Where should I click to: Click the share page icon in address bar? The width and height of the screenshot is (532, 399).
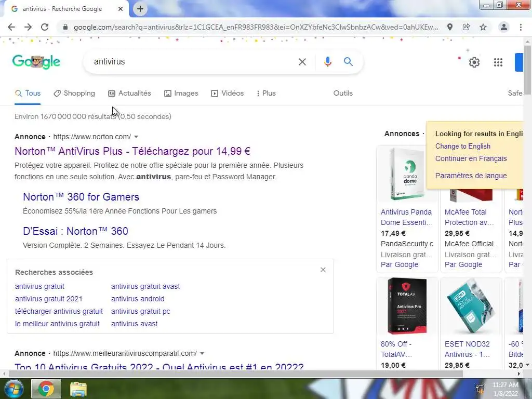pyautogui.click(x=466, y=27)
